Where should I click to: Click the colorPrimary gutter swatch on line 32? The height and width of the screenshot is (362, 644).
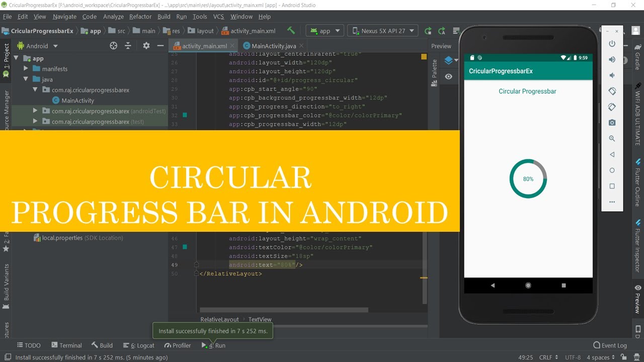[x=185, y=115]
